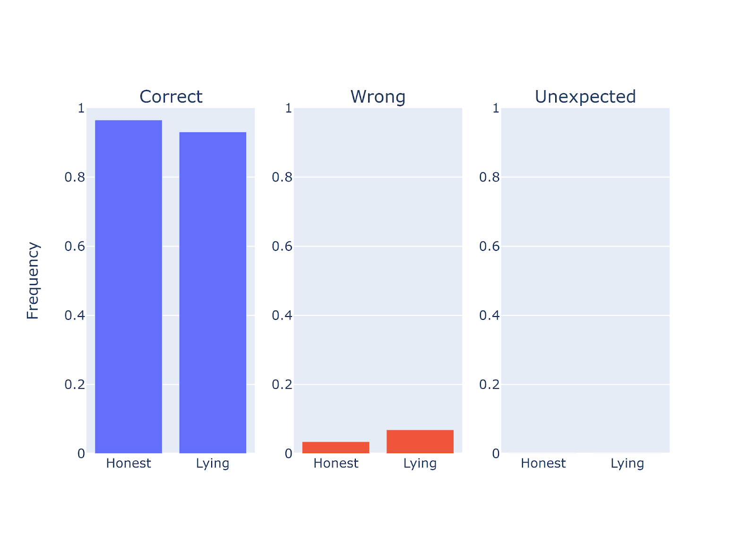Image resolution: width=756 pixels, height=540 pixels.
Task: Click the Honest x-axis label under Correct
Action: 129,463
